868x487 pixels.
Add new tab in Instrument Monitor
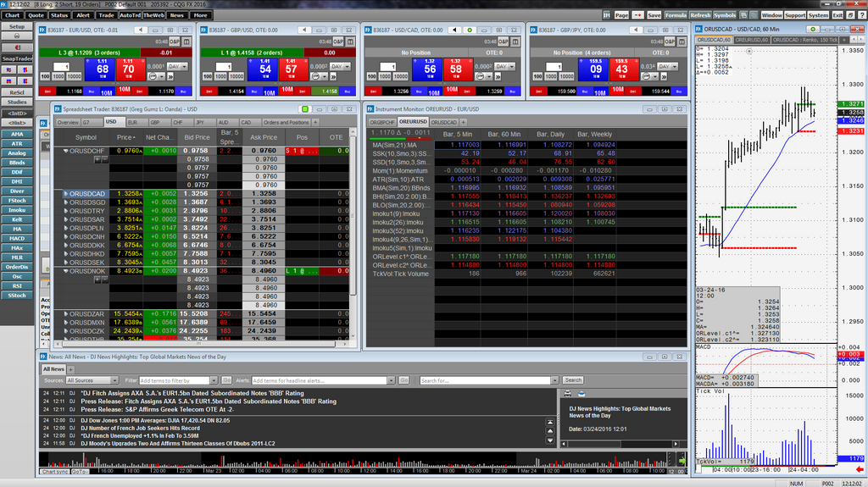[464, 122]
